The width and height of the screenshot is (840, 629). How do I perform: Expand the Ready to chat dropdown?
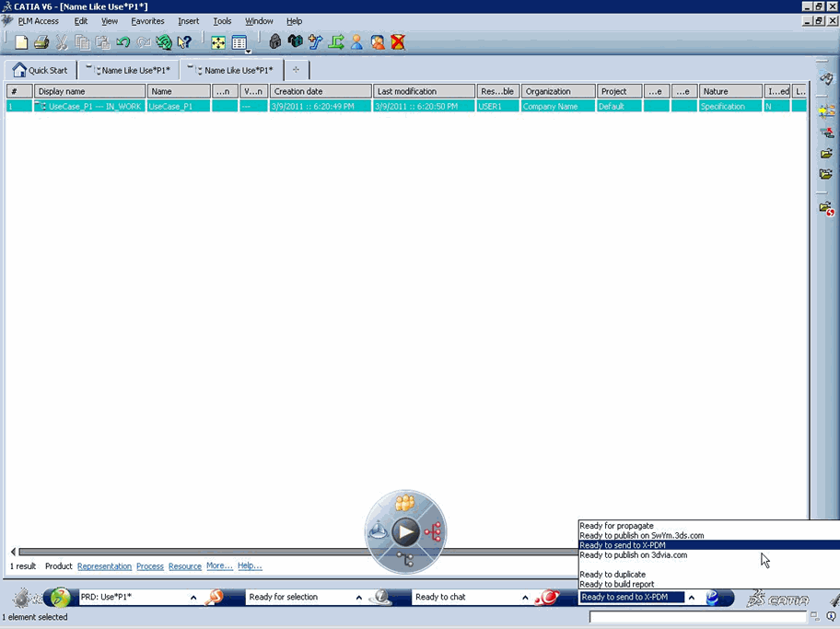tap(525, 598)
